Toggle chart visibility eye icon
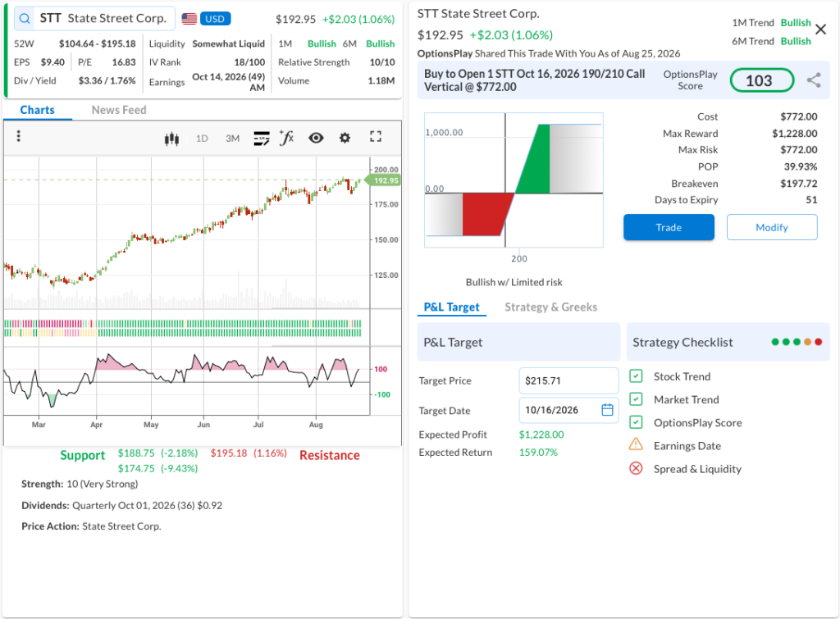Viewport: 840px width, 619px height. [x=316, y=138]
